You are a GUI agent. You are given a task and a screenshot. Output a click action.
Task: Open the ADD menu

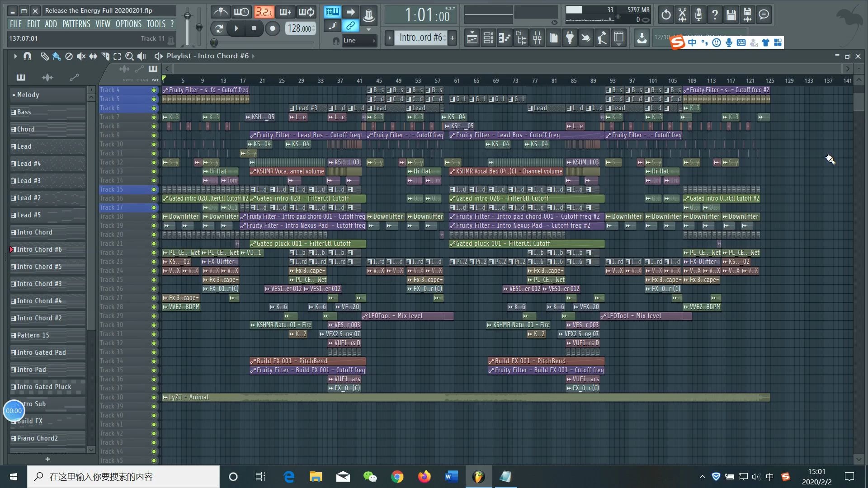51,24
